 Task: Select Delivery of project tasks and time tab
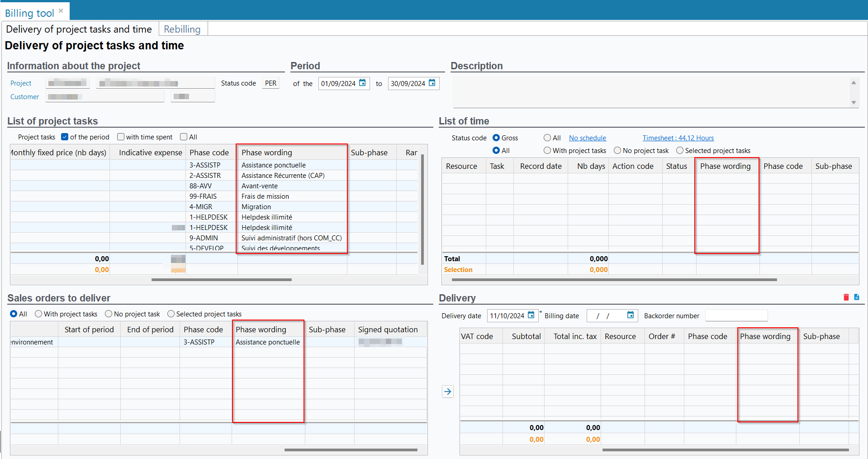79,29
